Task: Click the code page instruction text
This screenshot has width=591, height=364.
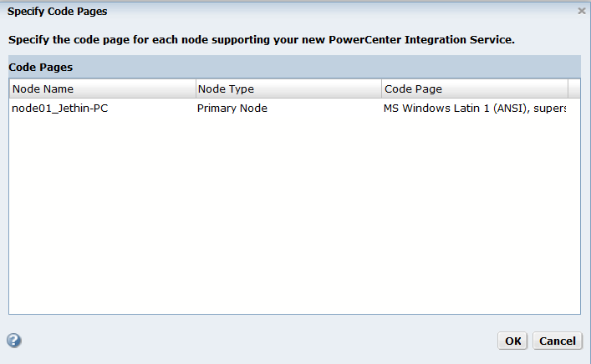Action: [x=261, y=39]
